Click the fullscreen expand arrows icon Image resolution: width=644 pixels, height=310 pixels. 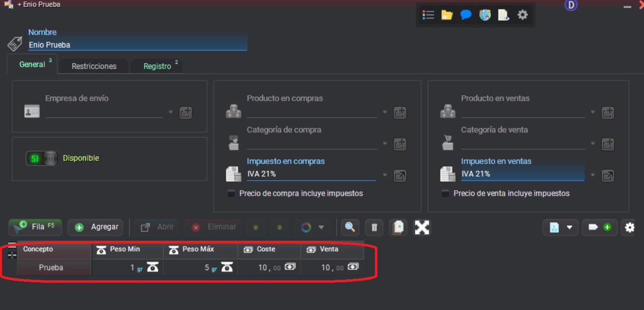[422, 227]
